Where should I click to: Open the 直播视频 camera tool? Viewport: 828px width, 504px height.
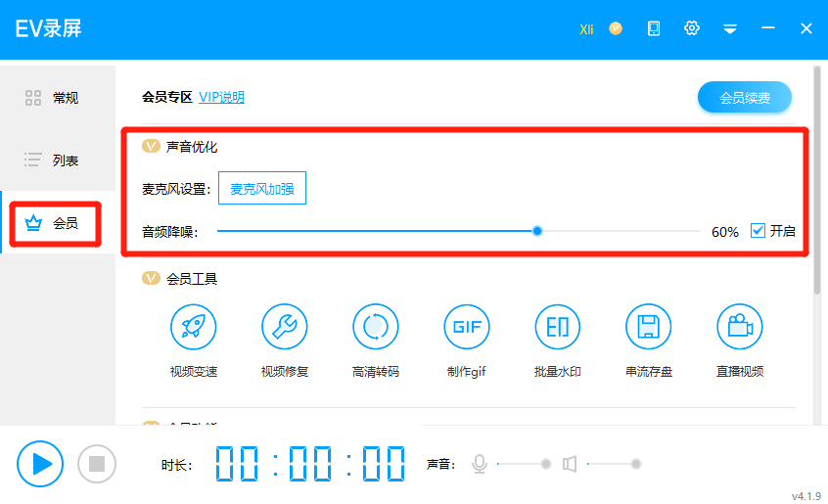[740, 328]
